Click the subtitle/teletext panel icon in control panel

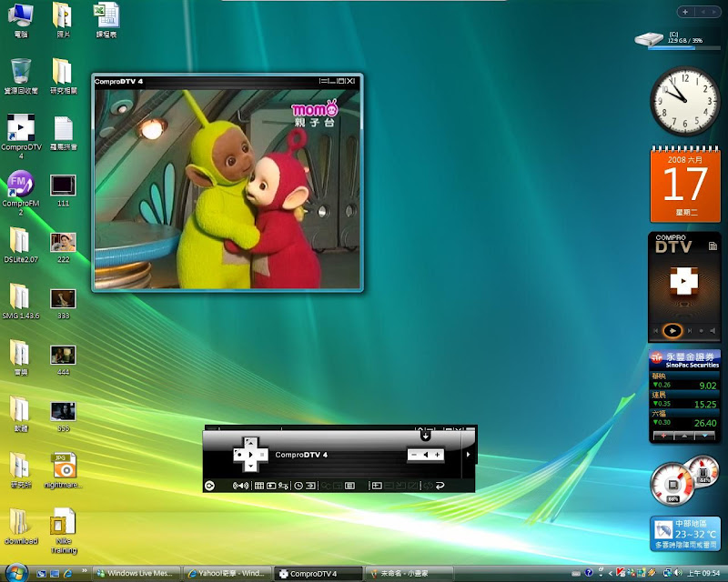350,486
